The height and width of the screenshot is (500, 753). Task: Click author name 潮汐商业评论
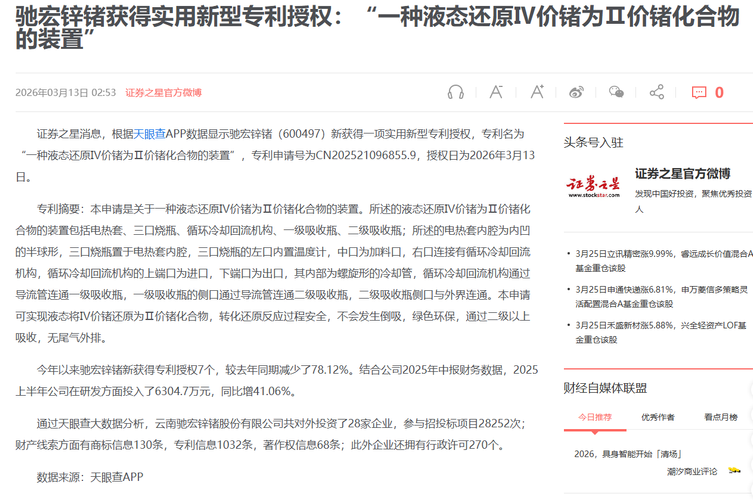[692, 471]
